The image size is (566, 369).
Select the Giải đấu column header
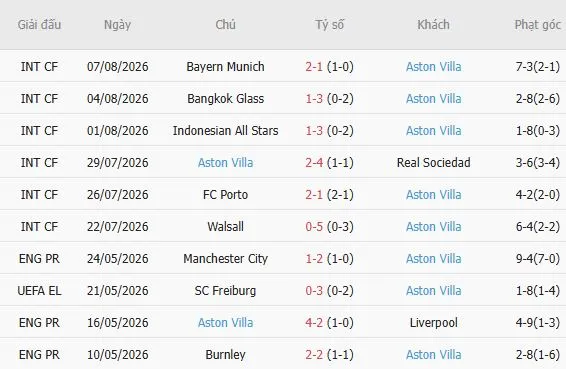click(39, 25)
